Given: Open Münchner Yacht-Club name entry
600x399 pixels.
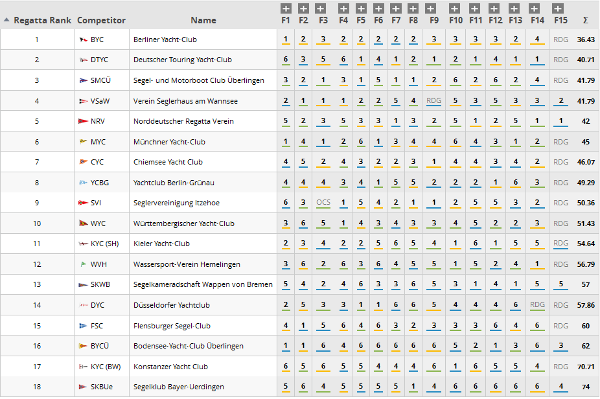Looking at the screenshot, I should (169, 142).
